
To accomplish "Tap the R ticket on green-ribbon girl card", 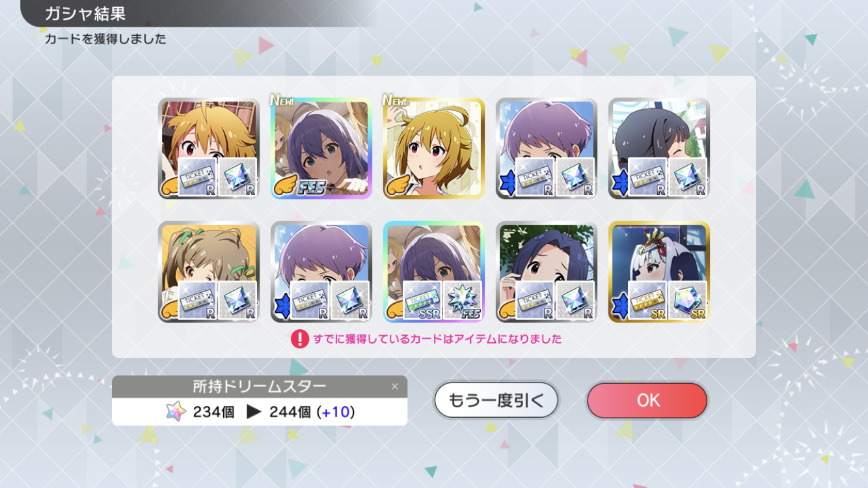I will coord(197,301).
